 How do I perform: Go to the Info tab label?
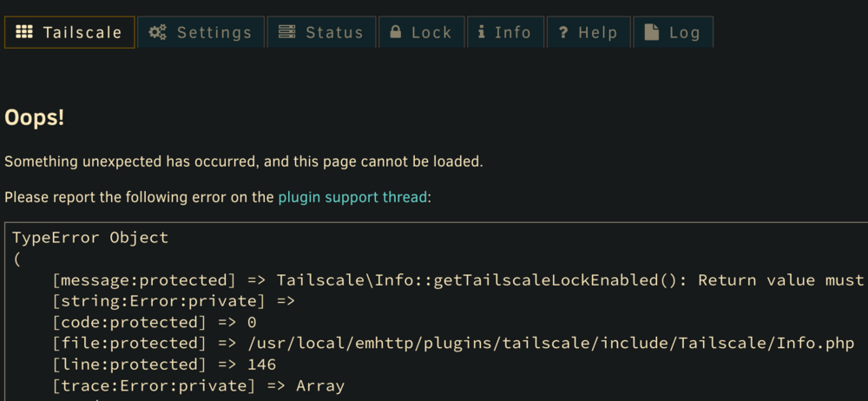[x=513, y=33]
